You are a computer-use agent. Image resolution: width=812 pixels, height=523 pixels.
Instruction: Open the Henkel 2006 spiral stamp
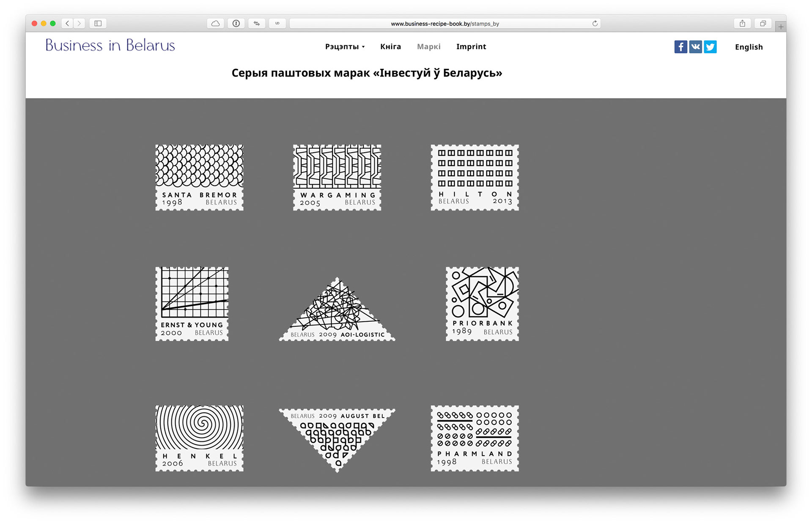pyautogui.click(x=199, y=438)
